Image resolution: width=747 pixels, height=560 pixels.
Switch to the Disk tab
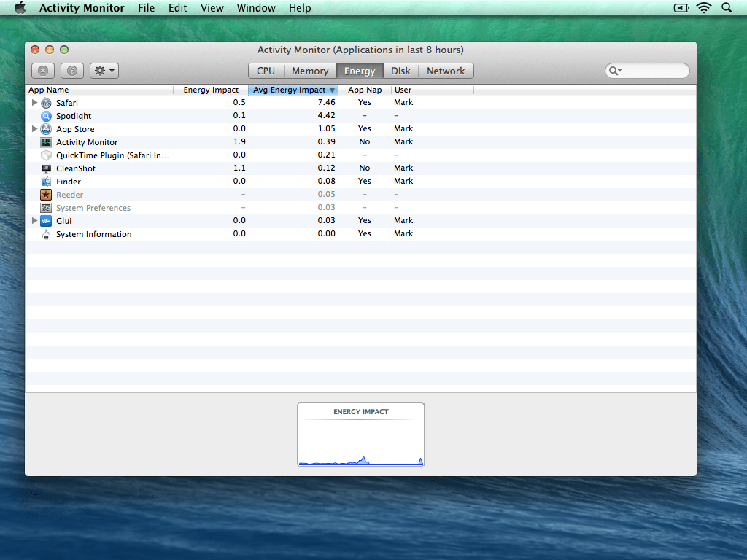[400, 71]
